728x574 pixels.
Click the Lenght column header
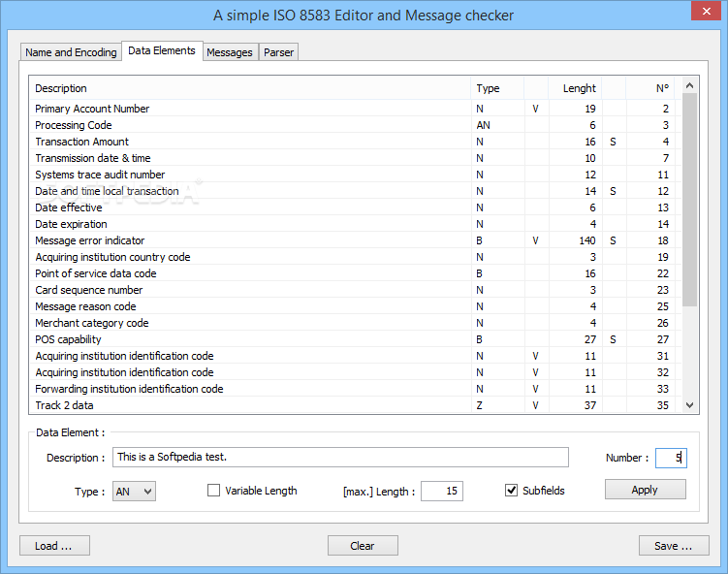(x=575, y=88)
